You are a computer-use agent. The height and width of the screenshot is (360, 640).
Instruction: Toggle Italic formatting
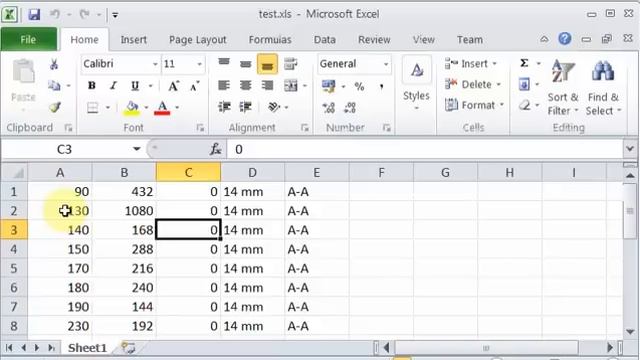click(x=113, y=86)
